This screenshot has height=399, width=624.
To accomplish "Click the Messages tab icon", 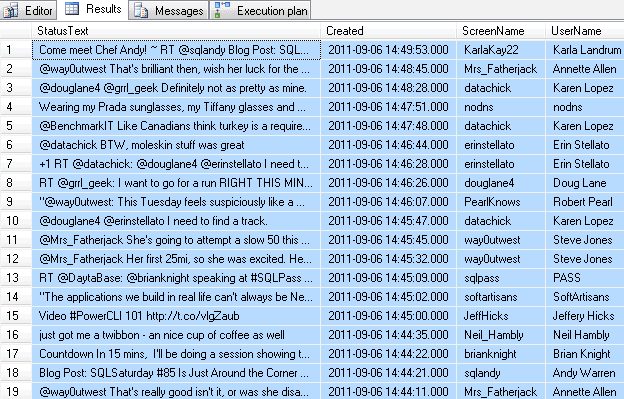I will click(141, 11).
